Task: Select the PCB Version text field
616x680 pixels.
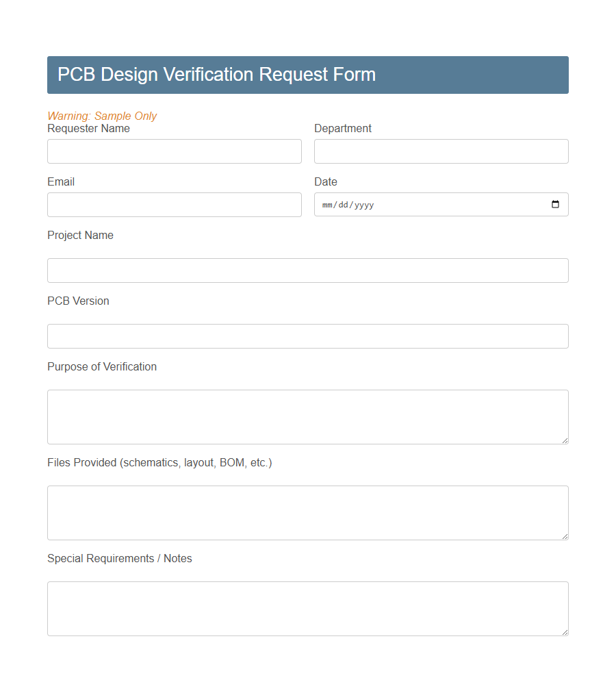Action: click(x=307, y=336)
